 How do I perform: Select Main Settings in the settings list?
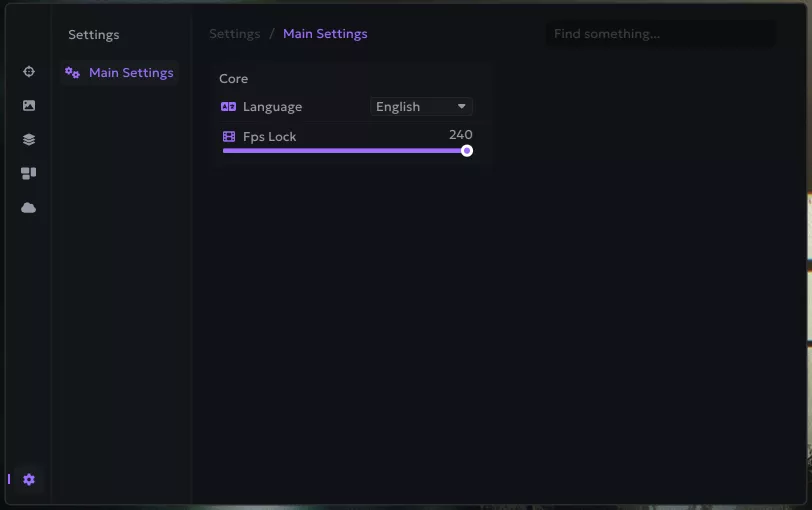[x=130, y=73]
